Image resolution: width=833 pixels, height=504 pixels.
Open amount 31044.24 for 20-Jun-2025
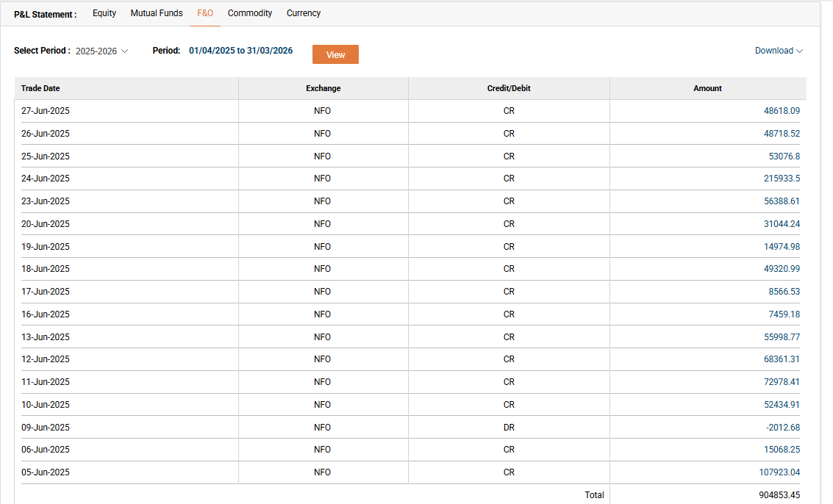(x=782, y=224)
